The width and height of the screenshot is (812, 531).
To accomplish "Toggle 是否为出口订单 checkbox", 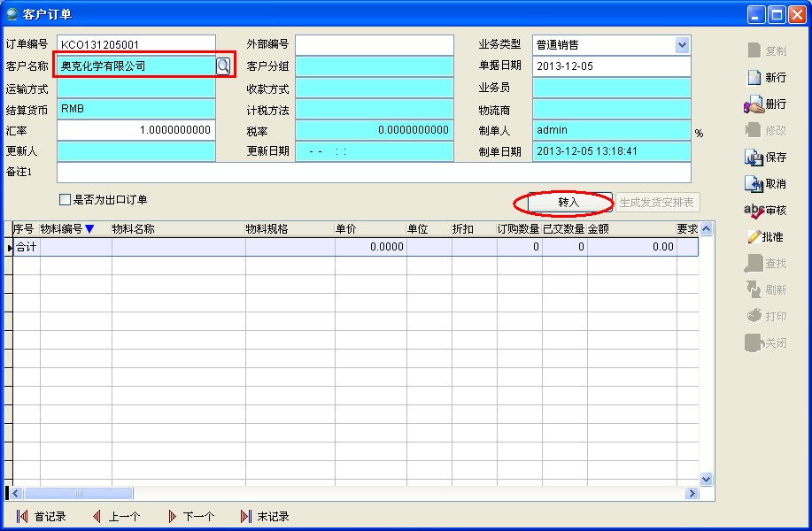I will coord(65,200).
